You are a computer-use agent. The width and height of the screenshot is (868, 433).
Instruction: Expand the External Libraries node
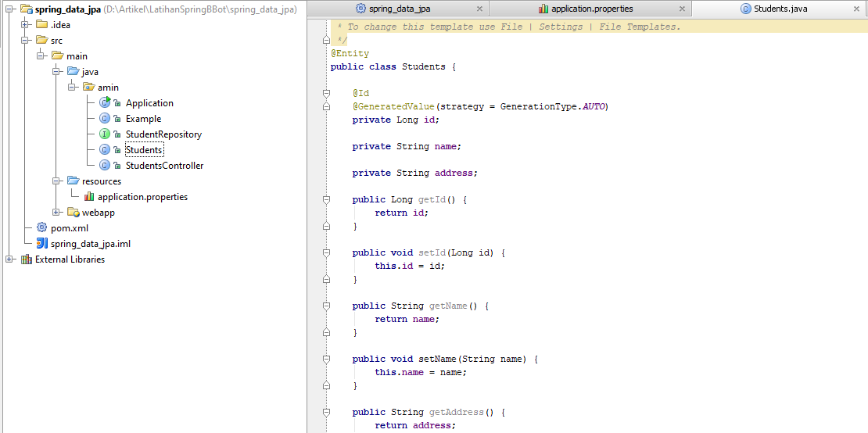point(9,259)
